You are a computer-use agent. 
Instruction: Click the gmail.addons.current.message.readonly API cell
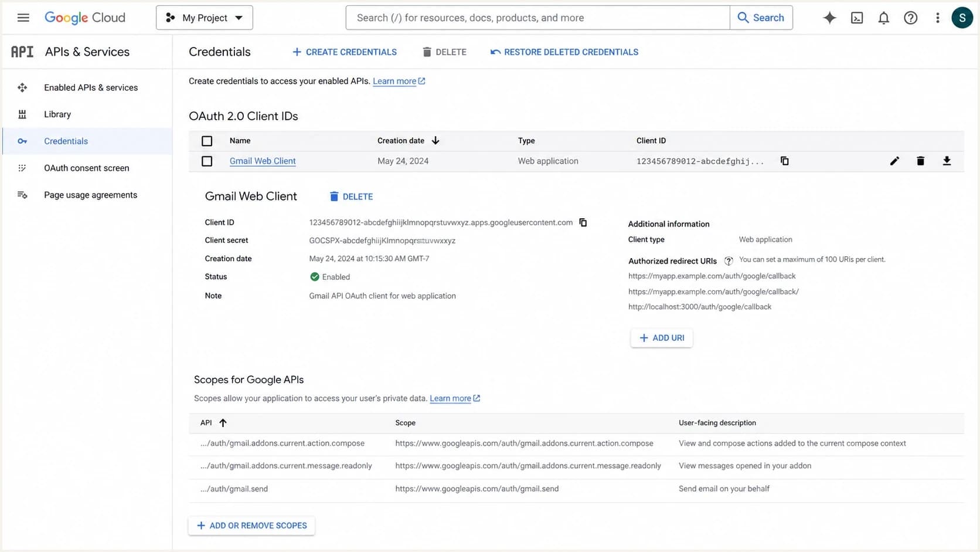pyautogui.click(x=286, y=466)
